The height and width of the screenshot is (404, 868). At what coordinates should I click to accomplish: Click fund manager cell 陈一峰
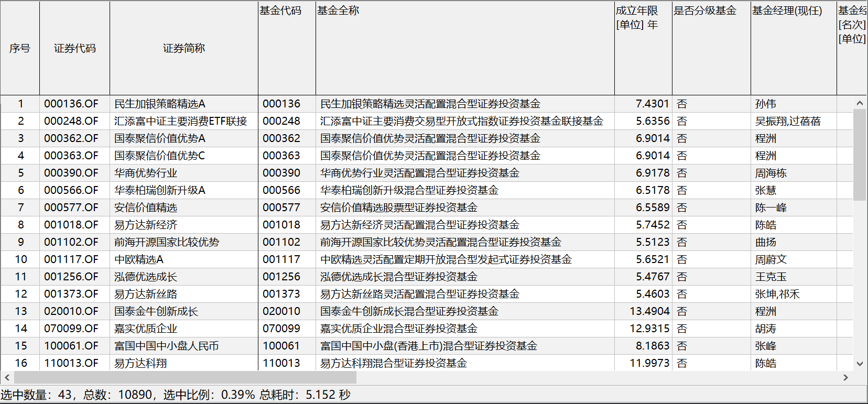pos(794,208)
